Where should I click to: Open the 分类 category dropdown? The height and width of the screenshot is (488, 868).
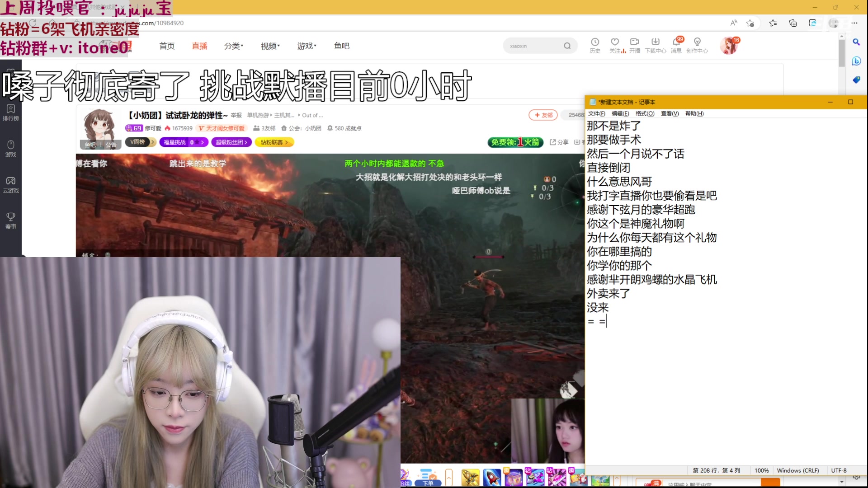[x=234, y=46]
